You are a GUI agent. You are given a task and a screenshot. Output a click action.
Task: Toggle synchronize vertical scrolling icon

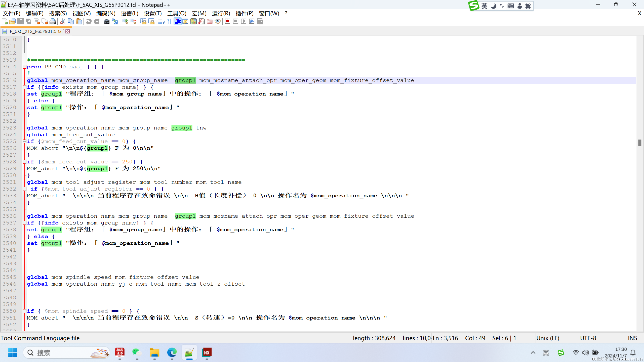pos(143,21)
